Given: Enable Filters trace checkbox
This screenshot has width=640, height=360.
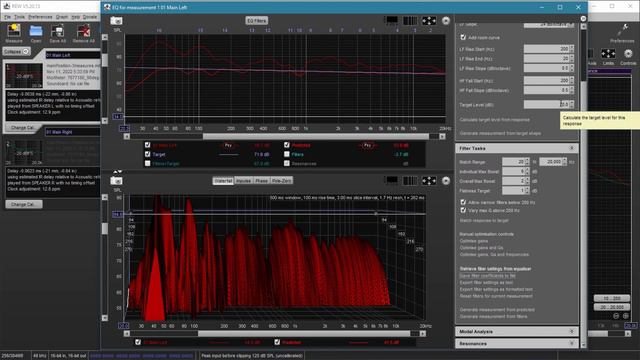Looking at the screenshot, I should click(x=287, y=154).
